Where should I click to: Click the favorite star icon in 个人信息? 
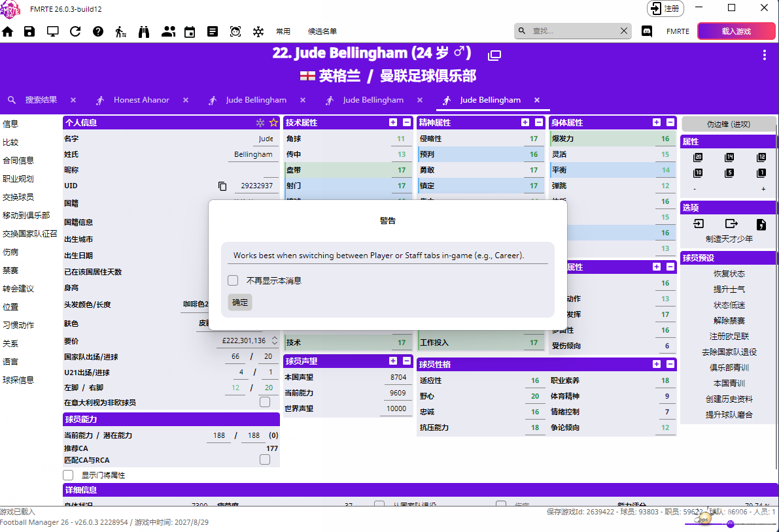point(273,123)
